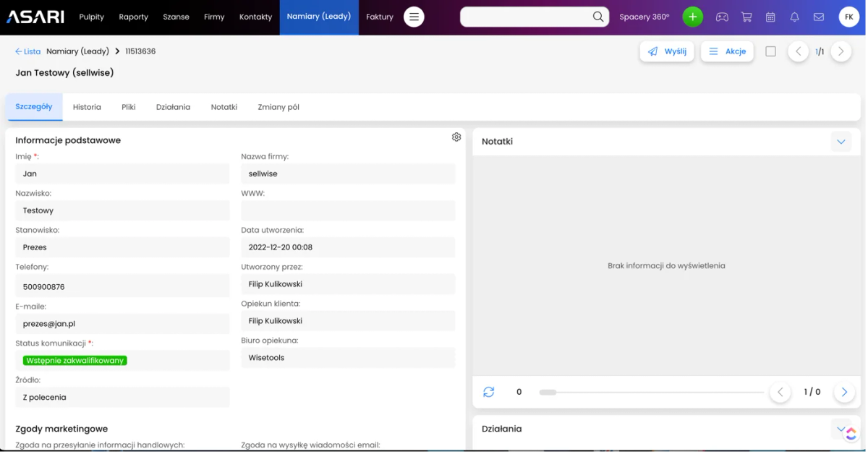This screenshot has width=868, height=454.
Task: Click the Spacery 360° link
Action: [x=644, y=17]
